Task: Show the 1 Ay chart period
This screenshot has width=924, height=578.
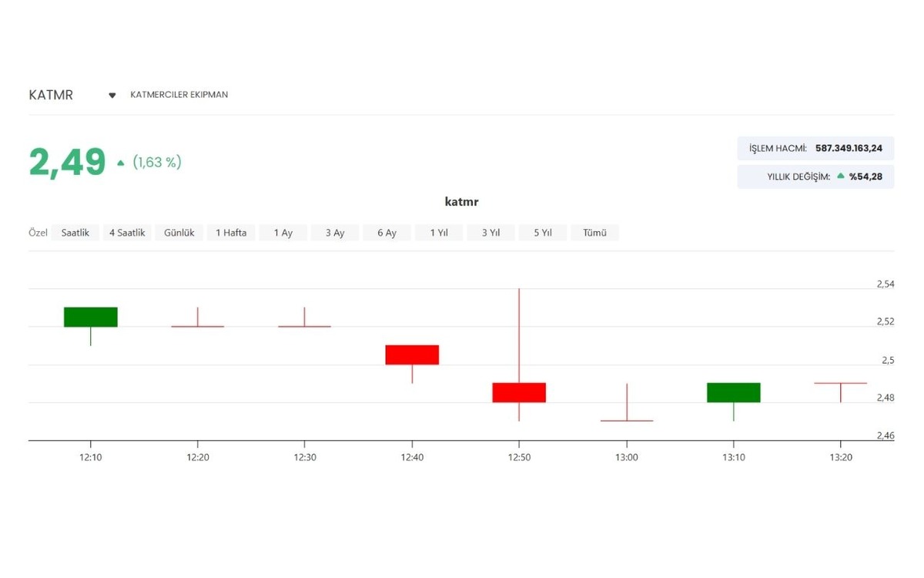Action: (x=283, y=233)
